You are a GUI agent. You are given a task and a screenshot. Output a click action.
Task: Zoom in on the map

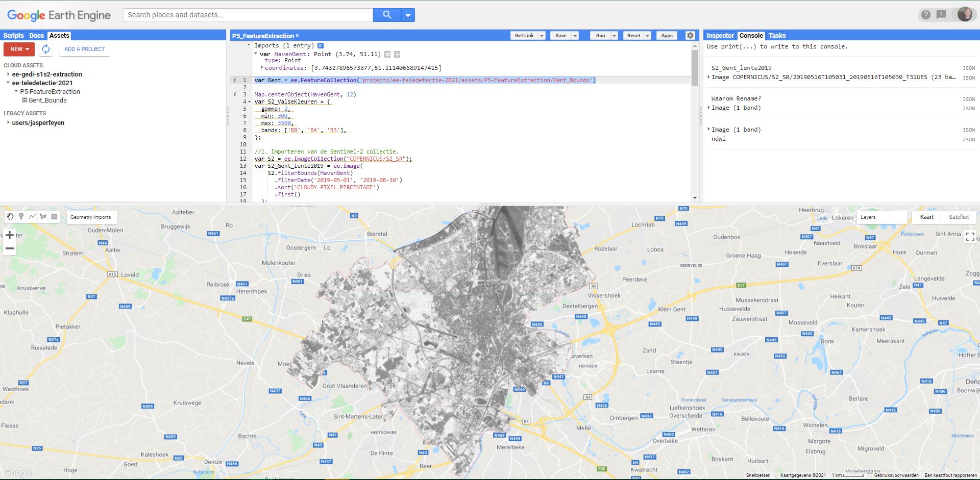10,235
